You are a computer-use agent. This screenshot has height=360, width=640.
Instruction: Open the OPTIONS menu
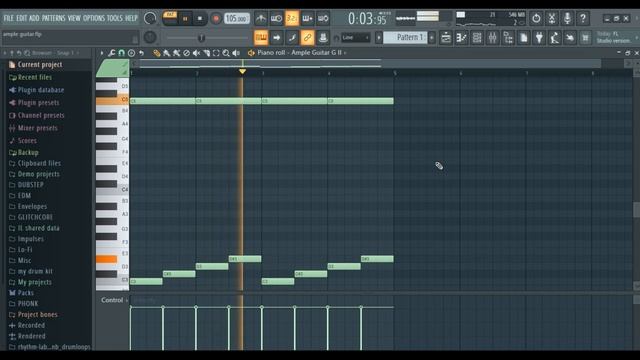pyautogui.click(x=94, y=18)
